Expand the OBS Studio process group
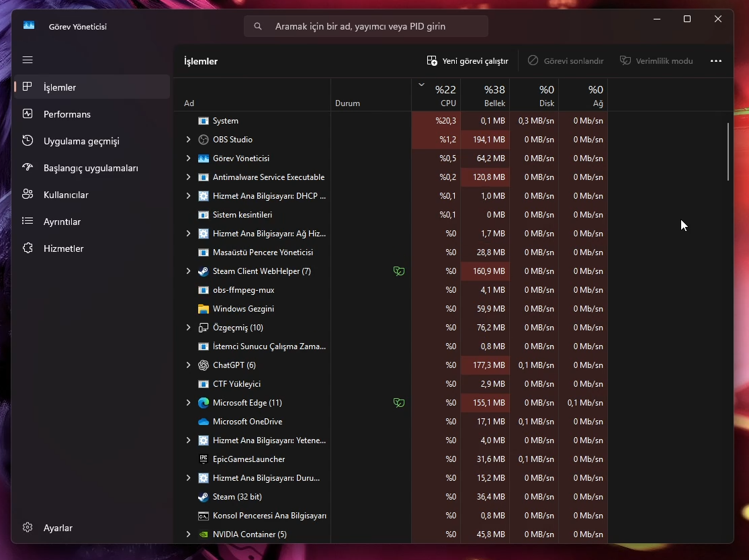749x560 pixels. point(188,140)
